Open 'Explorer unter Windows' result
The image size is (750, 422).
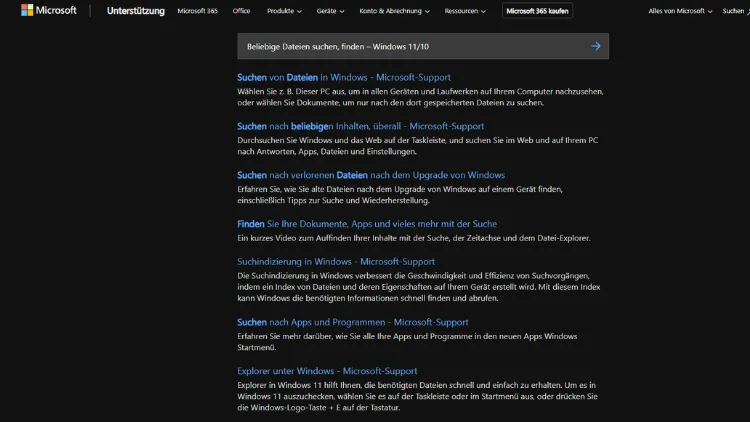[327, 371]
